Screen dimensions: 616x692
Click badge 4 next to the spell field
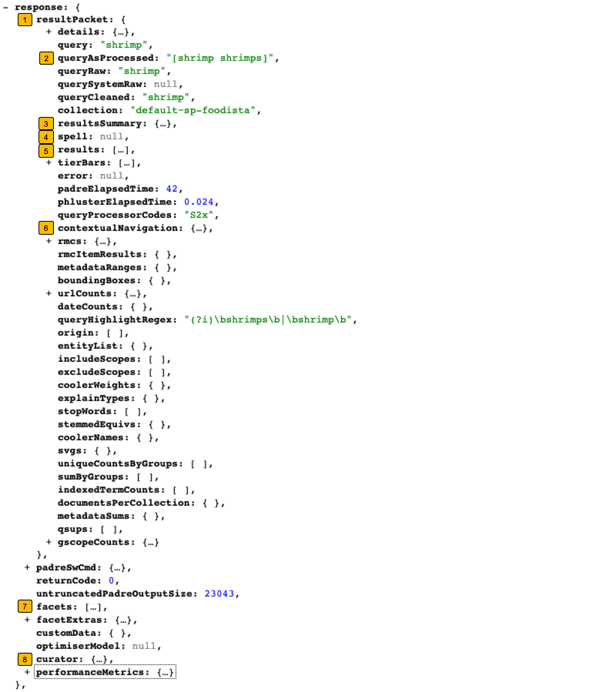[46, 137]
